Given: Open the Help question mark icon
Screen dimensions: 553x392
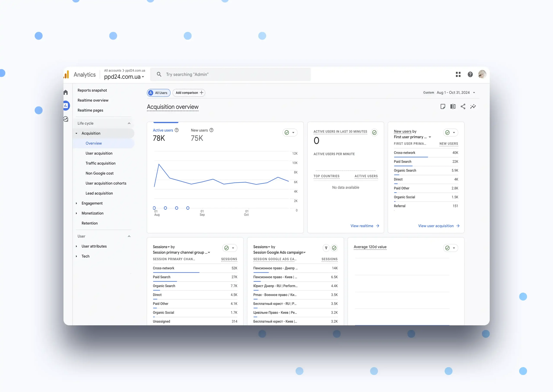Looking at the screenshot, I should coord(470,74).
